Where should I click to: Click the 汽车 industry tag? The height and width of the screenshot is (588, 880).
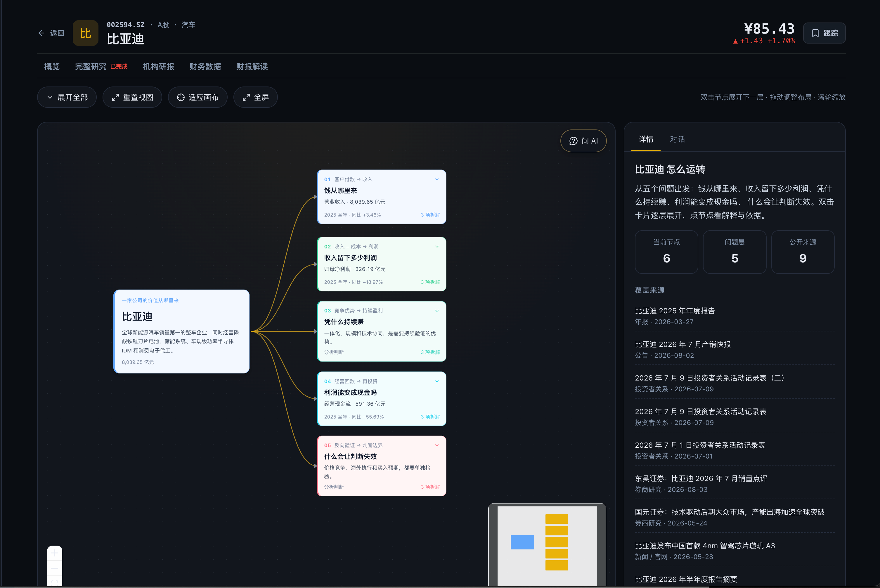tap(188, 25)
